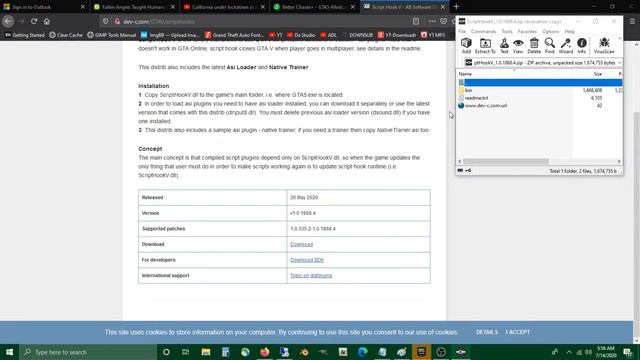Click the browser Back button
Viewport: 640px width, 360px height.
point(8,21)
